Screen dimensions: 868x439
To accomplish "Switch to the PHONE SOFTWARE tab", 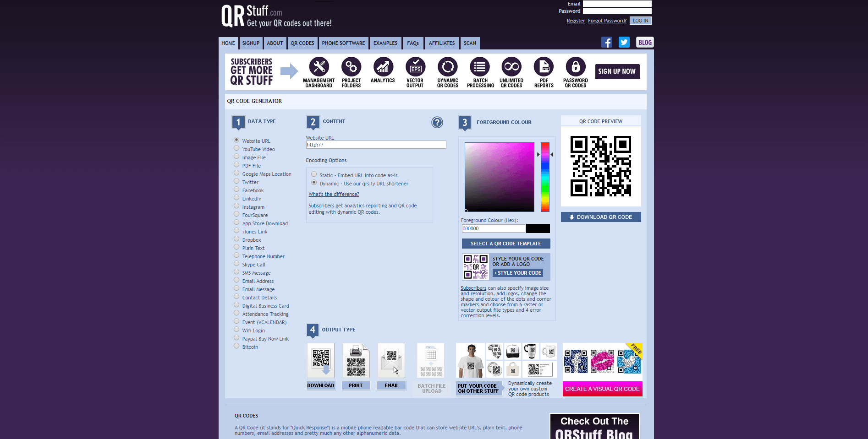I will pyautogui.click(x=343, y=43).
